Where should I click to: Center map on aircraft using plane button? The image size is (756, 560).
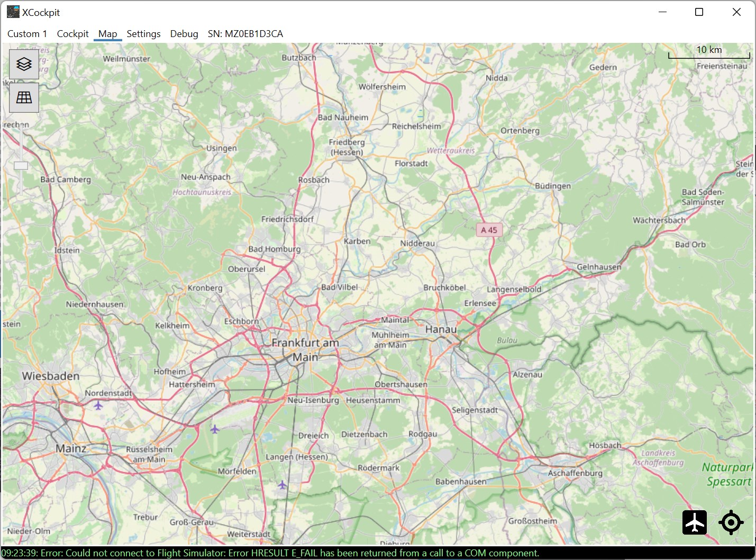point(695,523)
